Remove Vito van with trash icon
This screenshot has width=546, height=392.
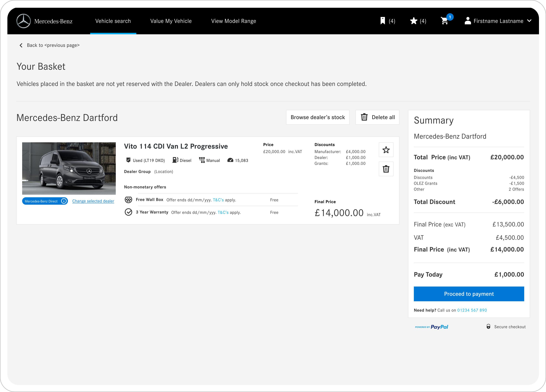(386, 169)
